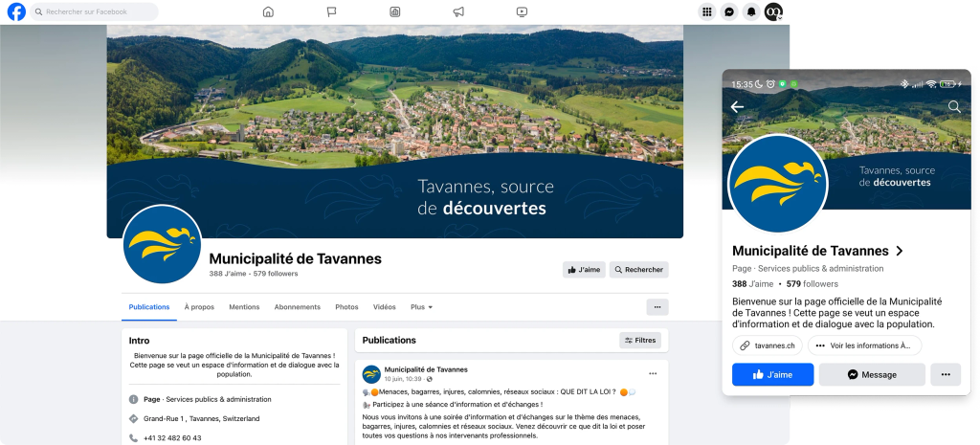This screenshot has height=445, width=980.
Task: Switch to the Photos tab
Action: click(346, 307)
